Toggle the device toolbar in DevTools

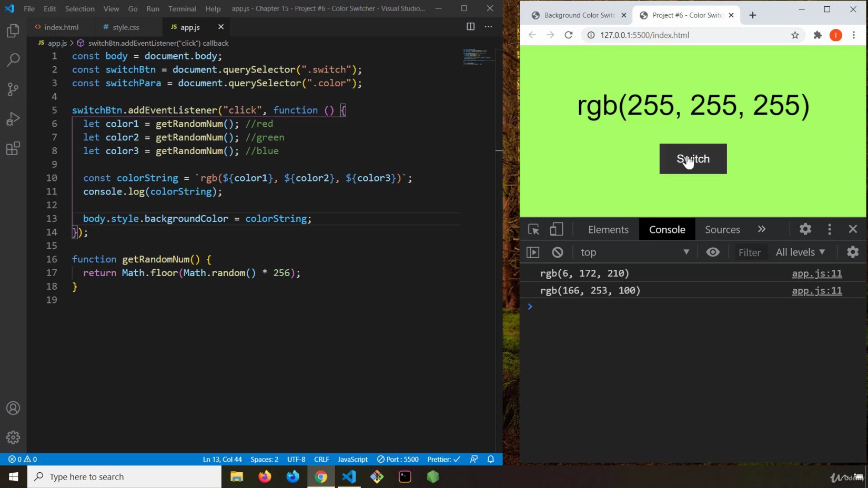(556, 230)
